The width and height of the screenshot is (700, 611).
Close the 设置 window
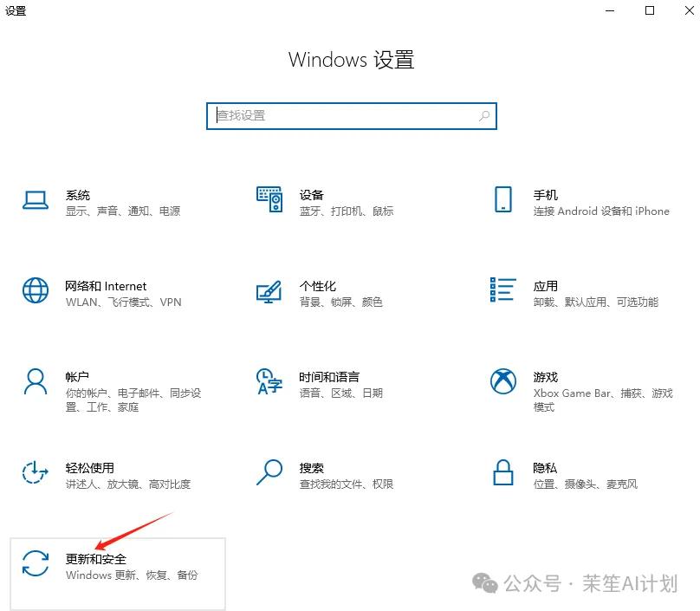(x=690, y=10)
